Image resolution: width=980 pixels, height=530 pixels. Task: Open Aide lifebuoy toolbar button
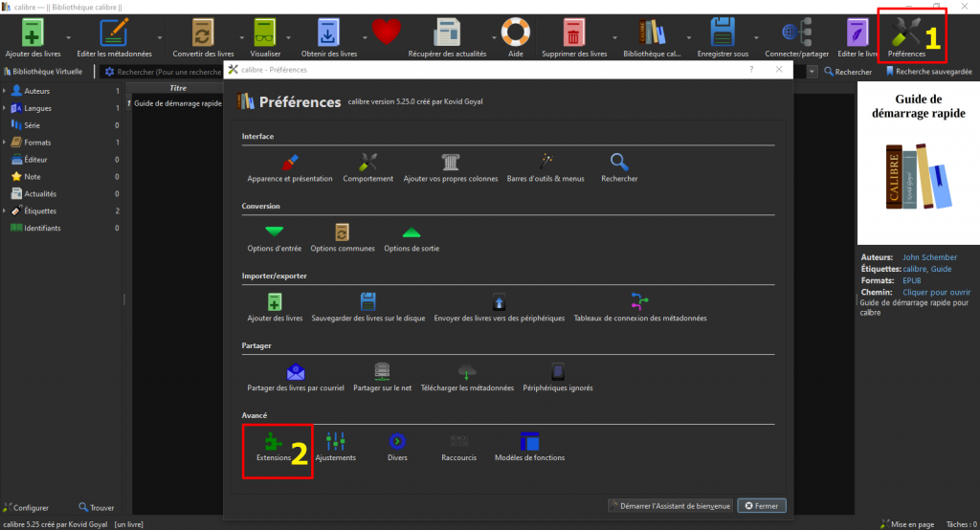pos(515,38)
